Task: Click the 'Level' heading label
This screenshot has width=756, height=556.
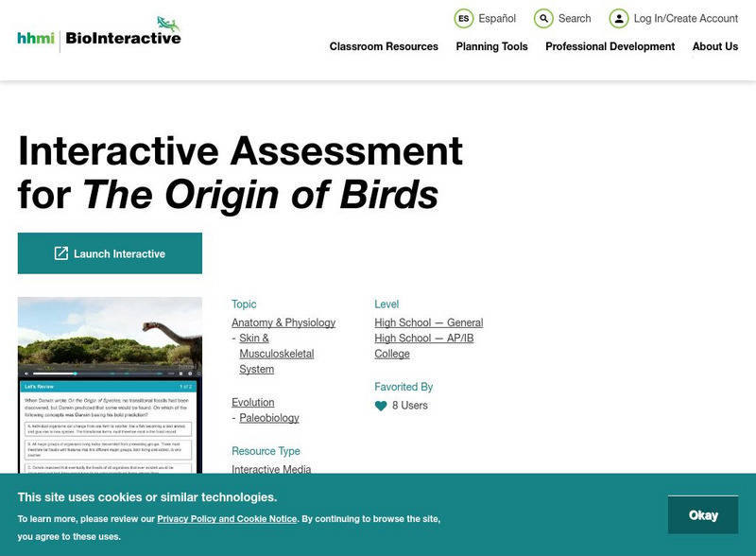Action: [387, 304]
